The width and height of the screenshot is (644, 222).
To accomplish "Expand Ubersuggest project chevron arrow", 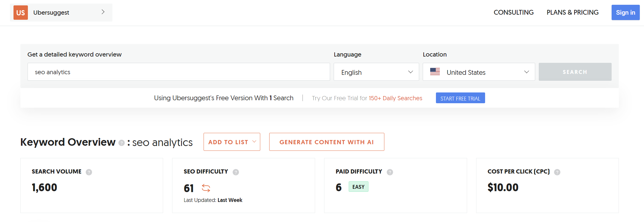I will tap(103, 12).
